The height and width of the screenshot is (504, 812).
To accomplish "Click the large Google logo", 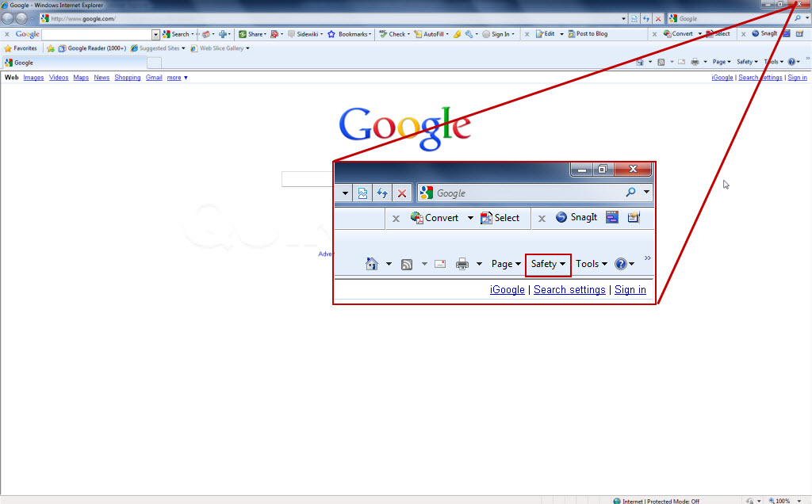I will (x=405, y=128).
